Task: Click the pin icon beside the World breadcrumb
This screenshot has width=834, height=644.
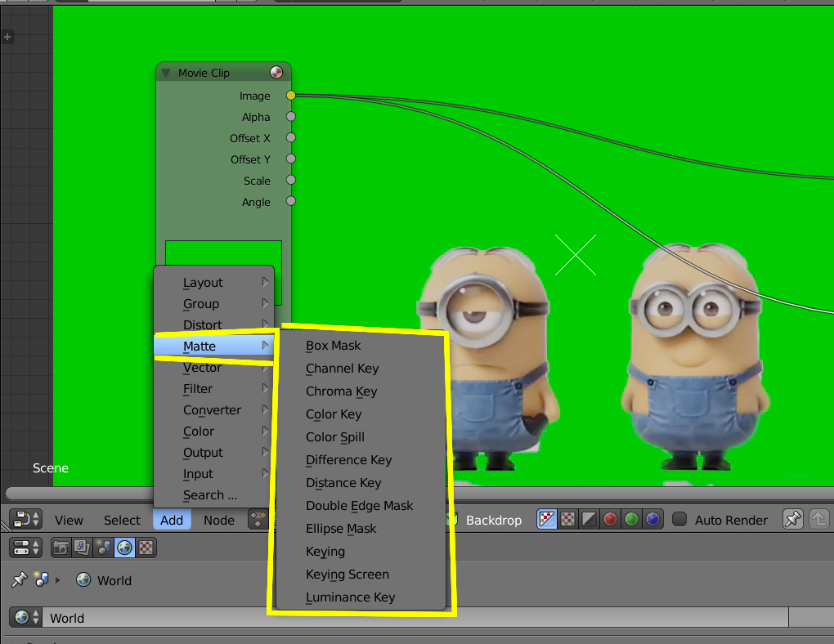Action: 20,579
